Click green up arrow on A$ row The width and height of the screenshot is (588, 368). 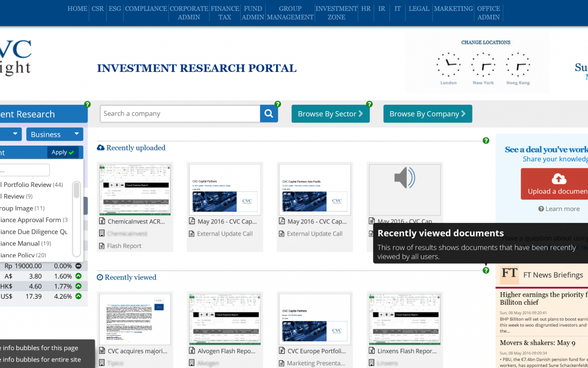78,276
